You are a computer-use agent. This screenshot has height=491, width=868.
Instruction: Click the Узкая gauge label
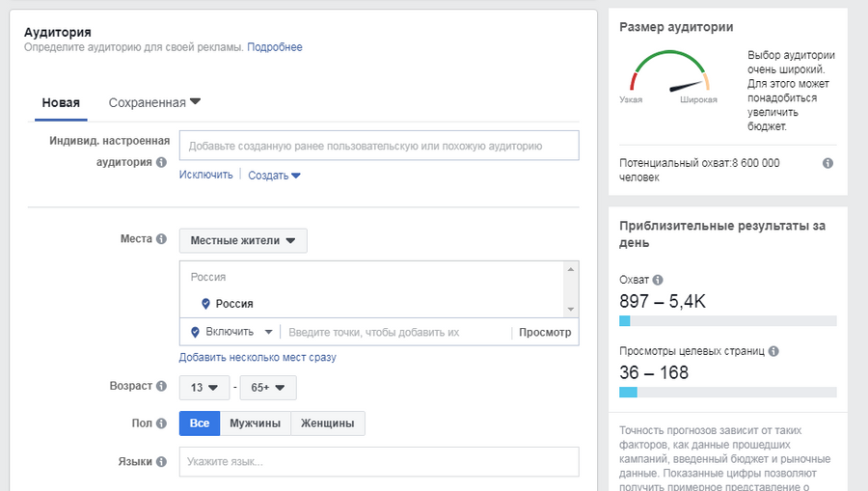click(631, 99)
